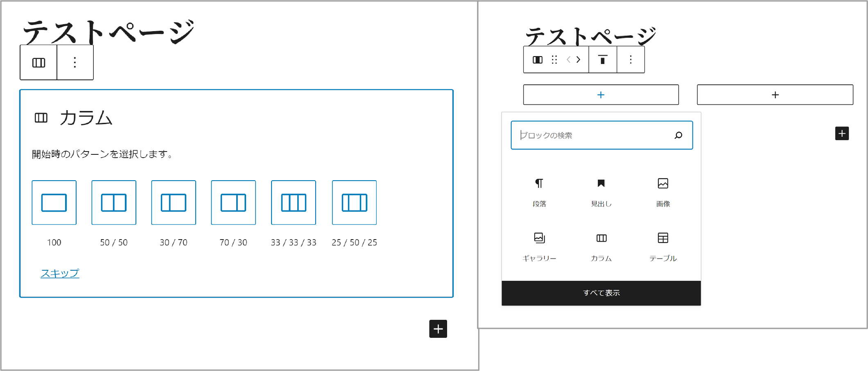Focus the ブロックの検索 search field
Screen dimensions: 868x371
click(x=594, y=136)
